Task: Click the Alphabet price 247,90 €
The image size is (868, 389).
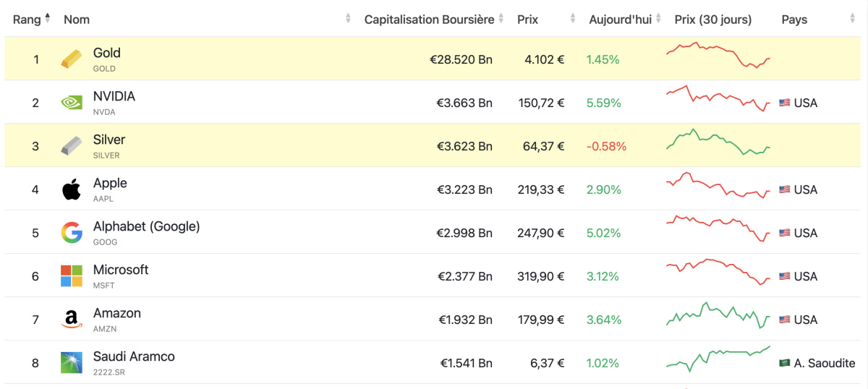Action: point(542,233)
